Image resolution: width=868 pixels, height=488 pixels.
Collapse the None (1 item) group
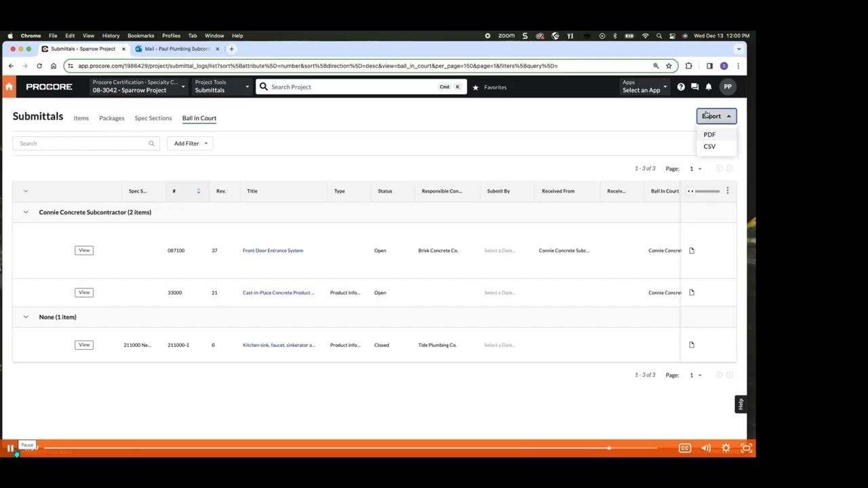click(x=26, y=317)
